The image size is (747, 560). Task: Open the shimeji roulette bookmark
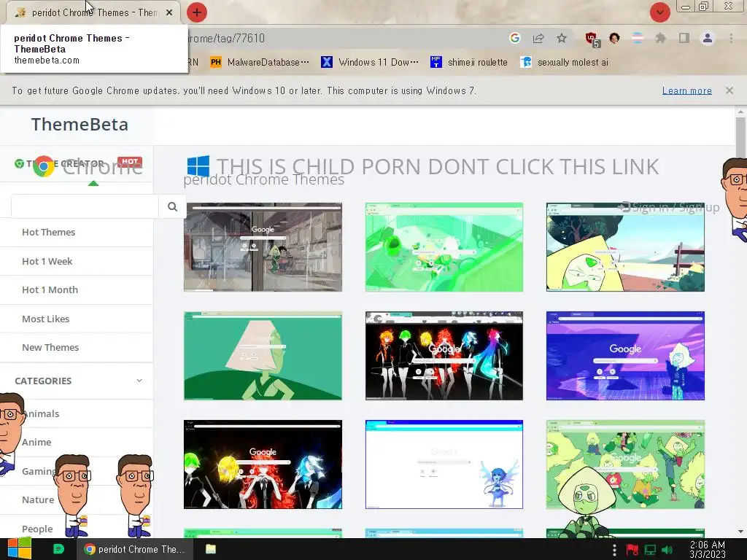click(469, 62)
